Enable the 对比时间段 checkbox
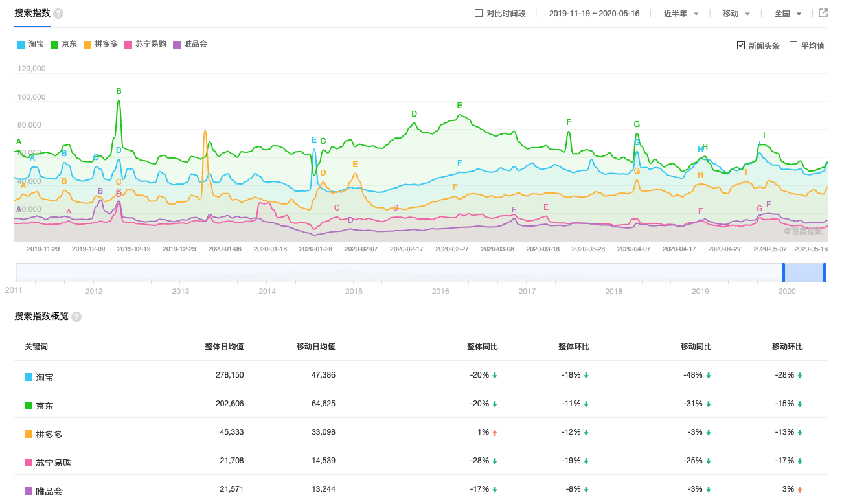The height and width of the screenshot is (504, 842). (x=479, y=13)
